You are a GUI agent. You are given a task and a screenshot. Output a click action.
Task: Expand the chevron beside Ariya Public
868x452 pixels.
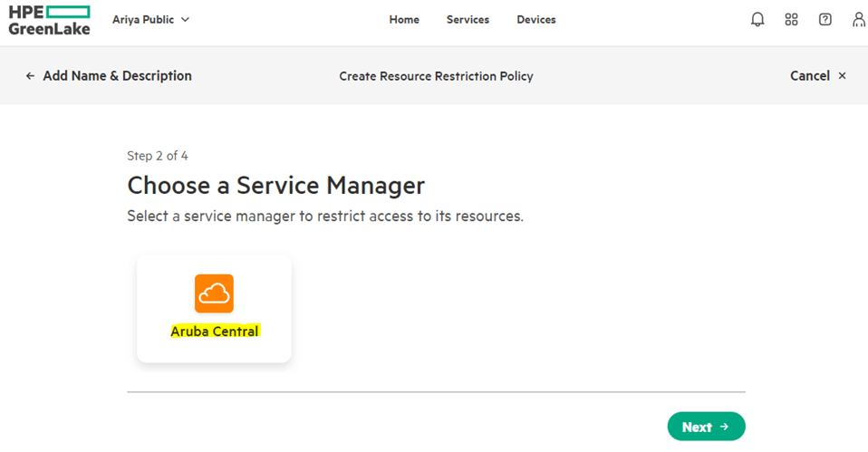tap(186, 19)
